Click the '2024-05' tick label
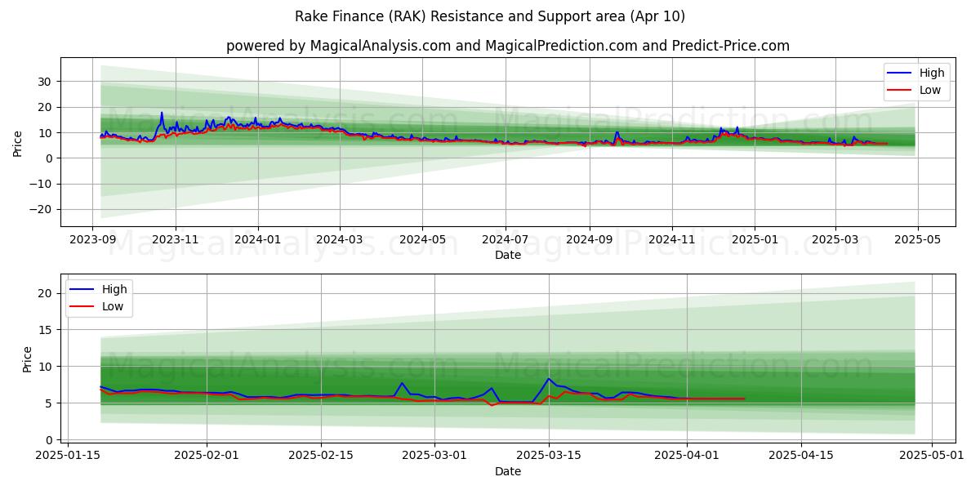 pyautogui.click(x=422, y=240)
